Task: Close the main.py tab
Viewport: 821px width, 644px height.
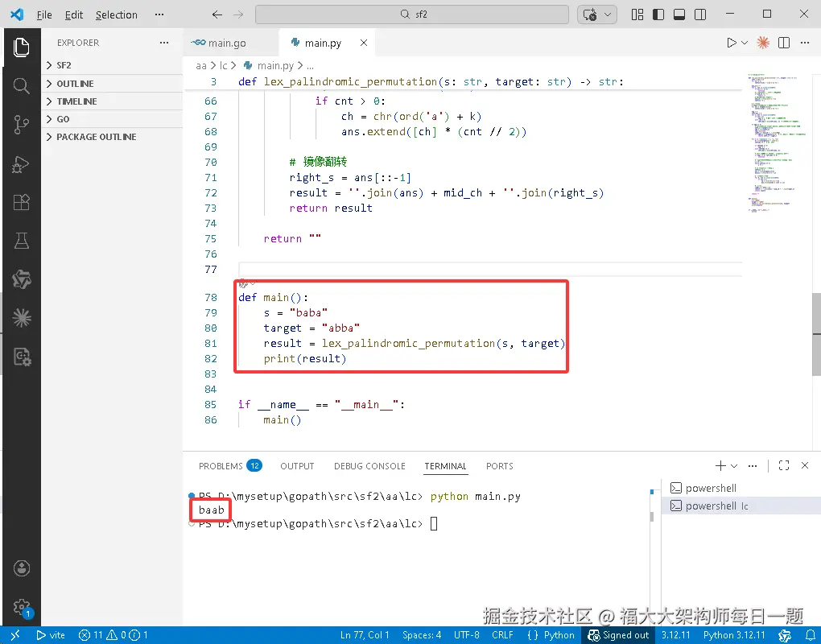Action: coord(363,43)
